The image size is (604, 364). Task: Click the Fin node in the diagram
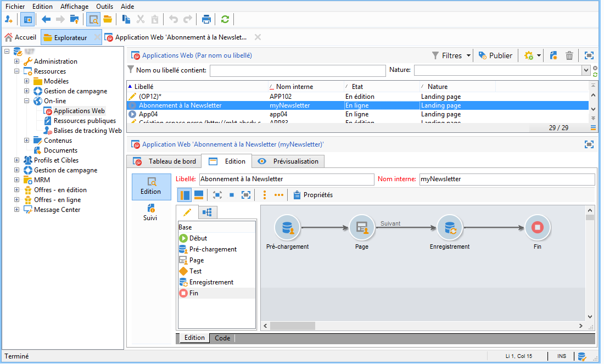click(538, 228)
